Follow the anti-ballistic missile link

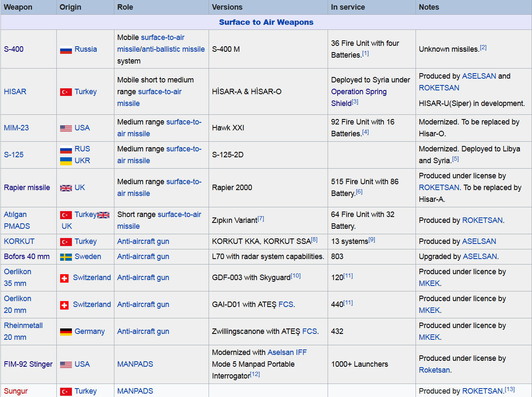(174, 49)
